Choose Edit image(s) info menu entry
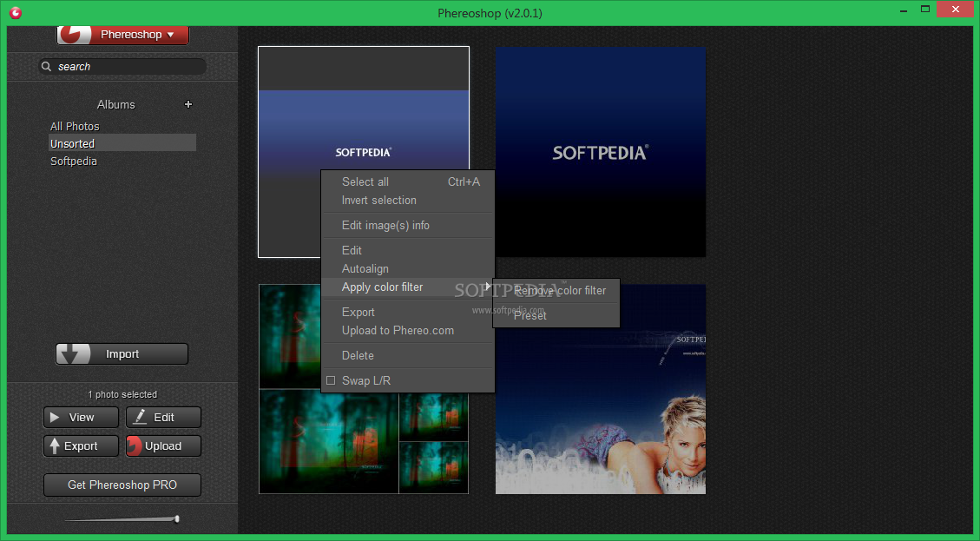This screenshot has width=980, height=541. point(408,225)
